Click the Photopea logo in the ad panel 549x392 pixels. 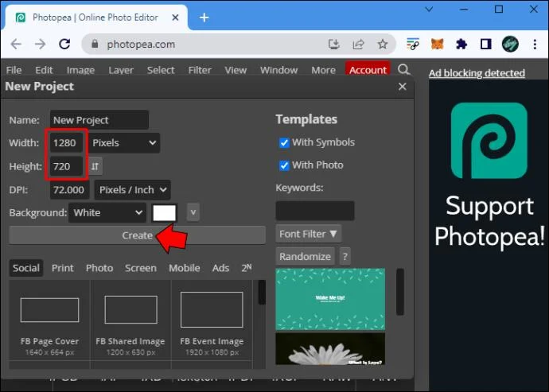click(x=489, y=141)
